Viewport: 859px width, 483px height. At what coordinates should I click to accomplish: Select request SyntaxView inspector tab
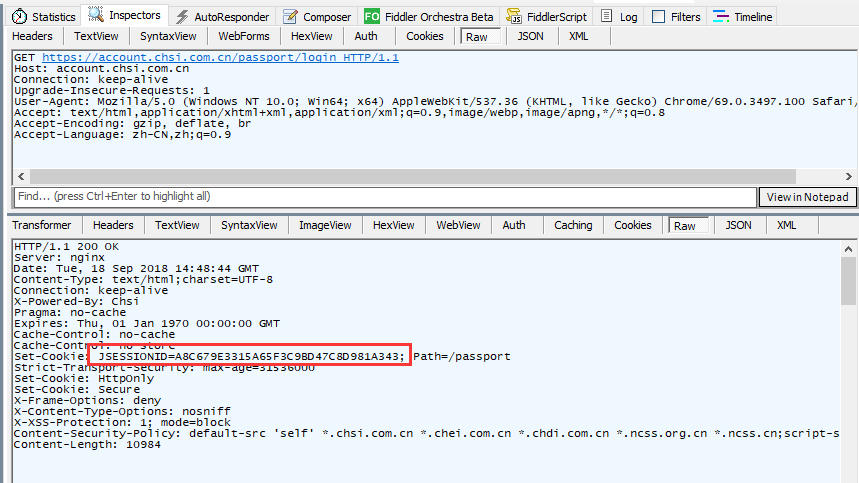168,36
